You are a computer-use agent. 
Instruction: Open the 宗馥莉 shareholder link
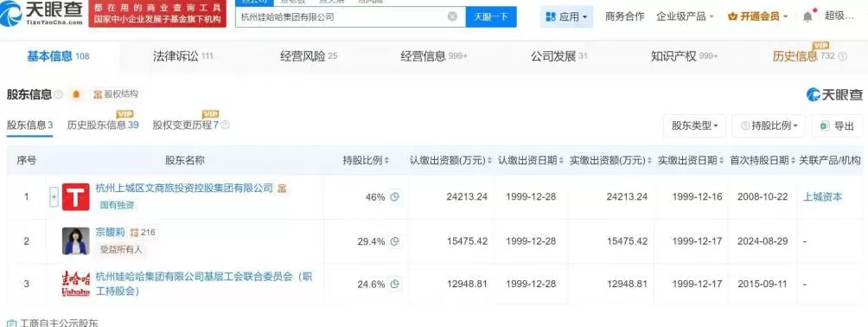tap(111, 233)
